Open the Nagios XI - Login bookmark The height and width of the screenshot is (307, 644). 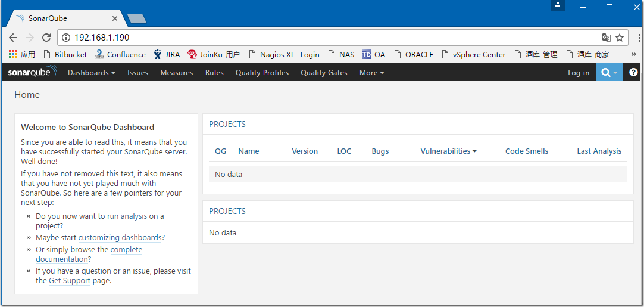pyautogui.click(x=285, y=54)
